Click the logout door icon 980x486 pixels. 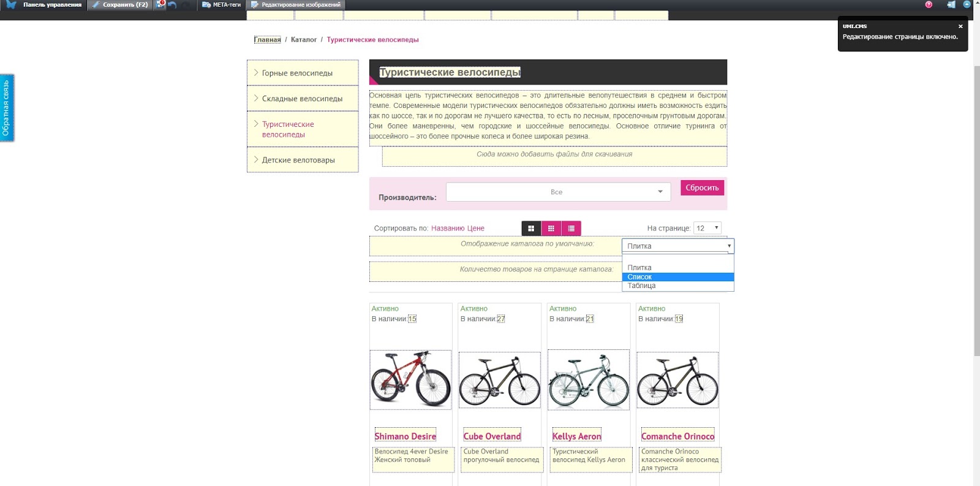tap(951, 4)
